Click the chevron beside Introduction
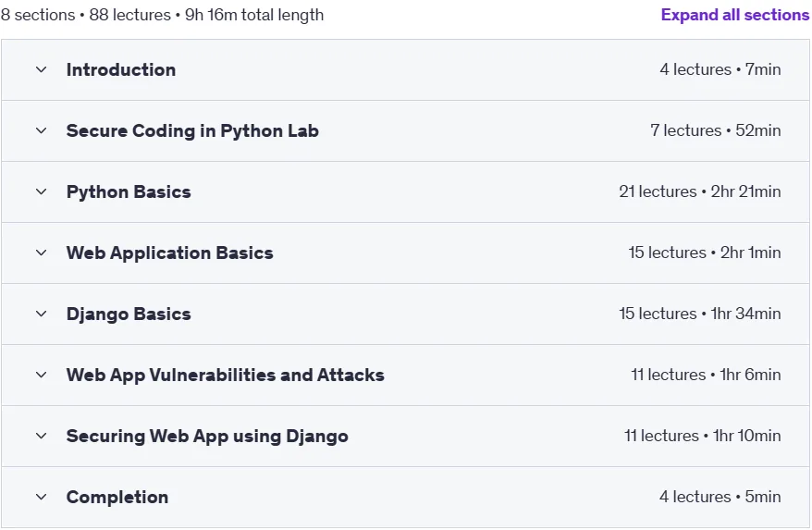 coord(41,69)
